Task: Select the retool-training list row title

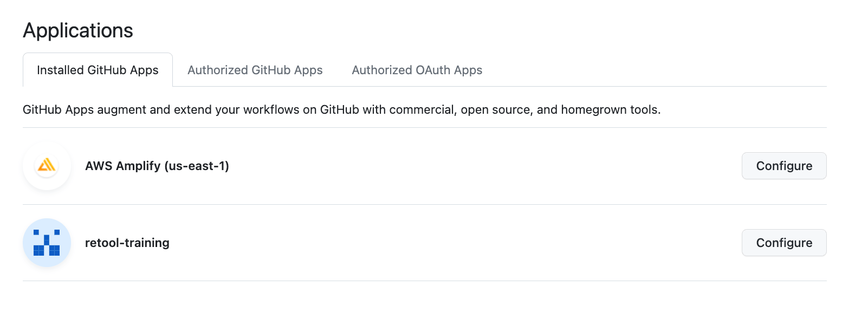Action: coord(127,243)
